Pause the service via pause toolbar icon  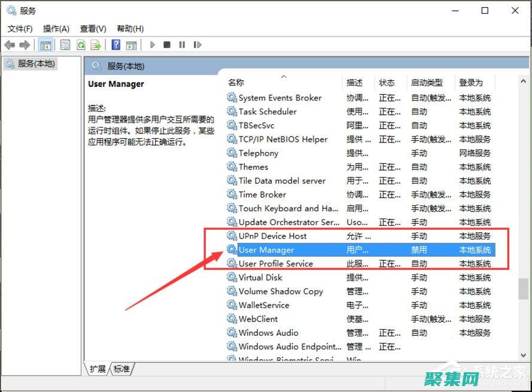click(182, 44)
